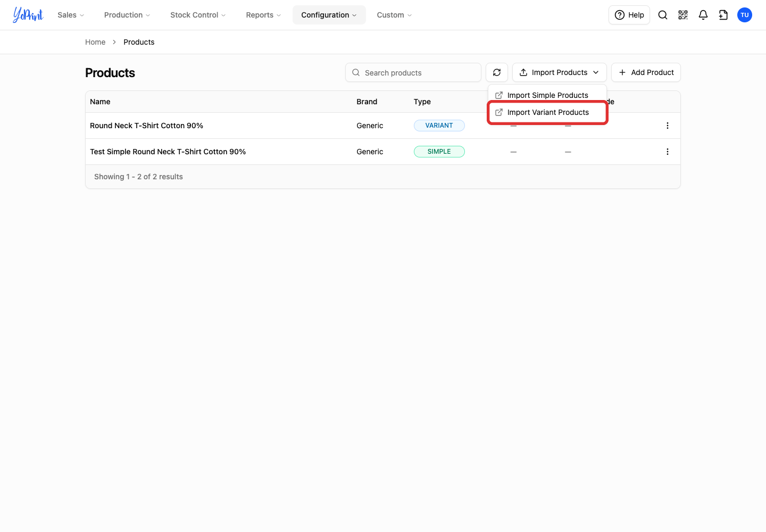The width and height of the screenshot is (766, 532).
Task: Open row actions for Round Neck T-Shirt Cotton 90%
Action: 668,126
